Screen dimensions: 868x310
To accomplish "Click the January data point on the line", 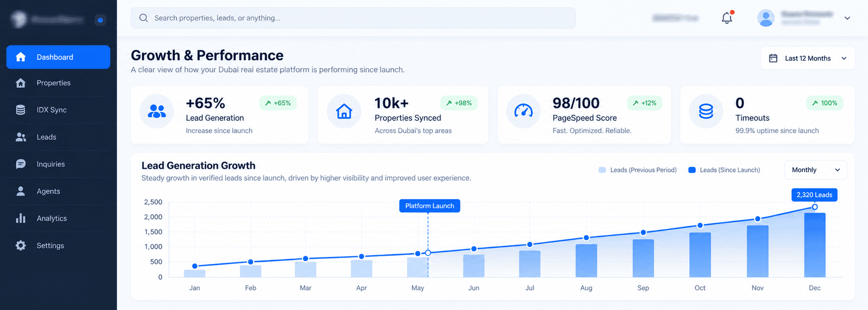I will click(x=195, y=266).
